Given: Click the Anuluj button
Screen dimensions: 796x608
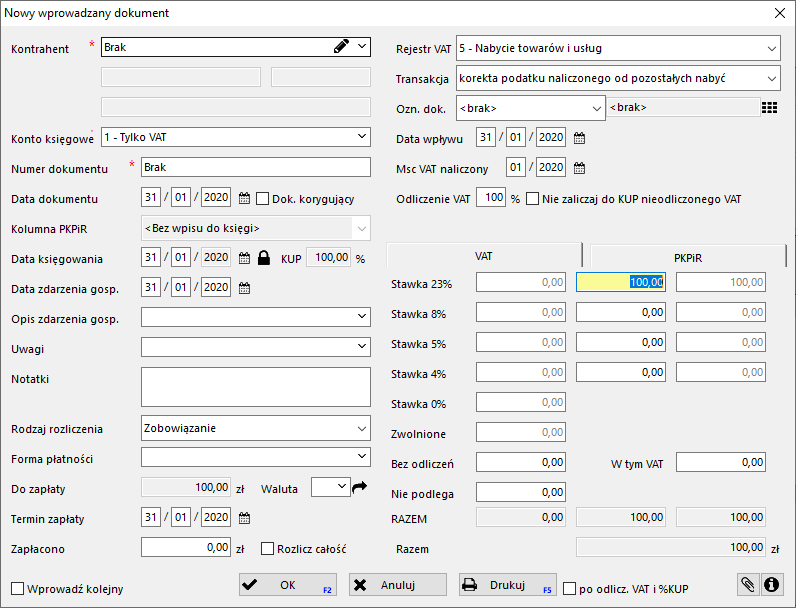Looking at the screenshot, I should pos(397,585).
